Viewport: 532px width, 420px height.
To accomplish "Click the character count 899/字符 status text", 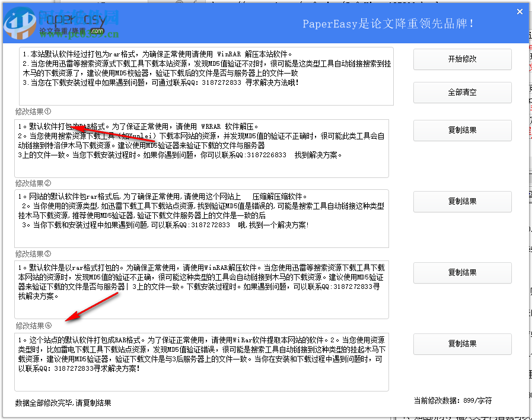I will [451, 402].
